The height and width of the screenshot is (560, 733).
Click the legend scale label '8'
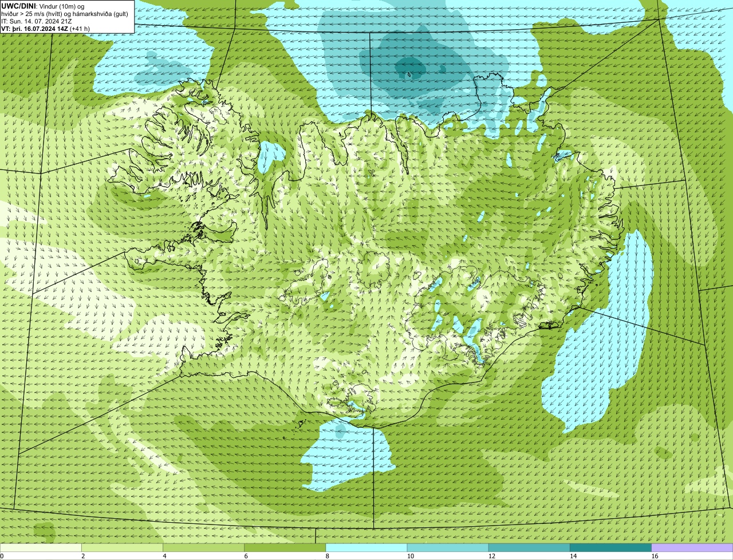coord(327,556)
